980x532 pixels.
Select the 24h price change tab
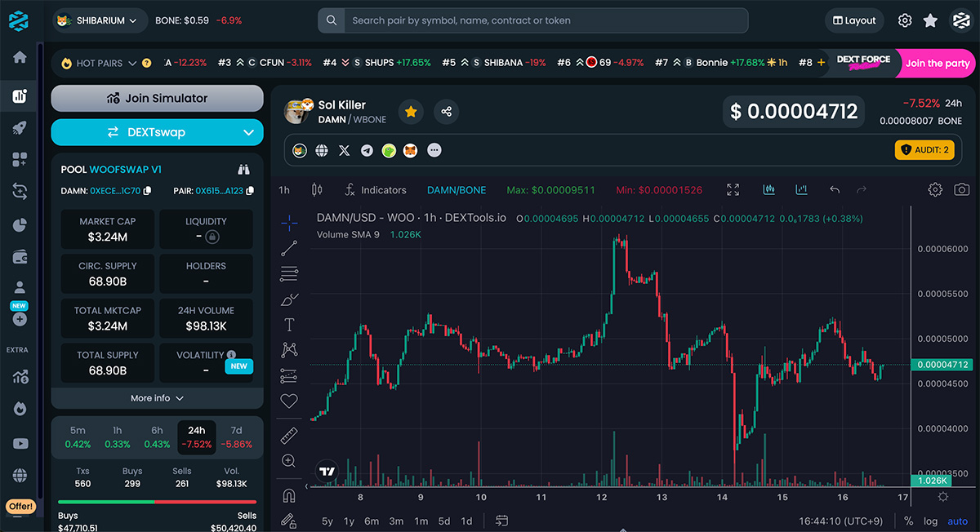[197, 437]
